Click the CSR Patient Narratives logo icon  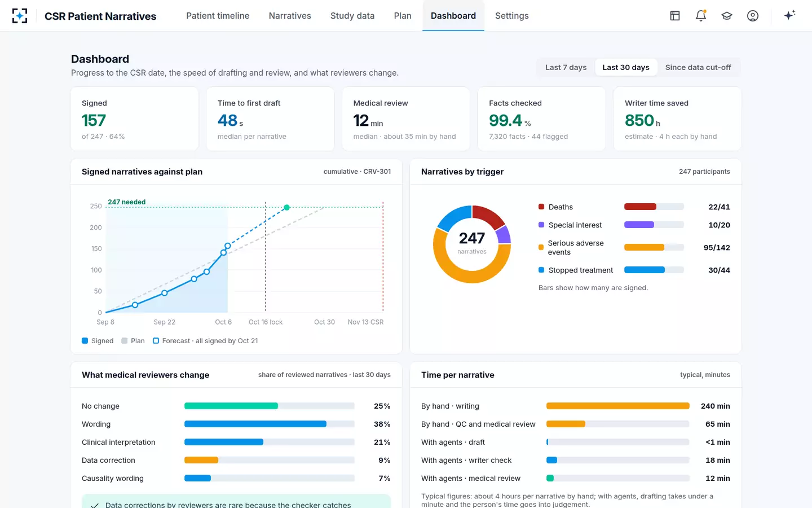(x=20, y=16)
